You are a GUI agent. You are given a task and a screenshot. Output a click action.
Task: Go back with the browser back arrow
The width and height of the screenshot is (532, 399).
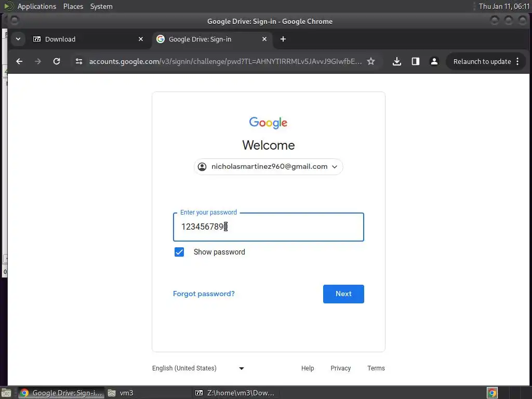pos(19,61)
